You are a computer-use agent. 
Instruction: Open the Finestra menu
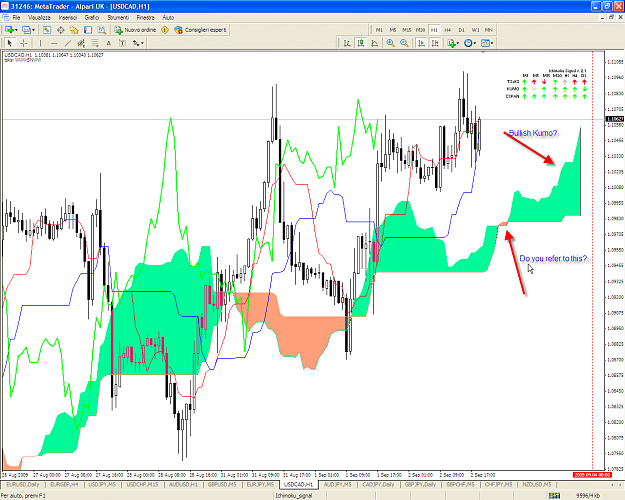click(x=145, y=18)
